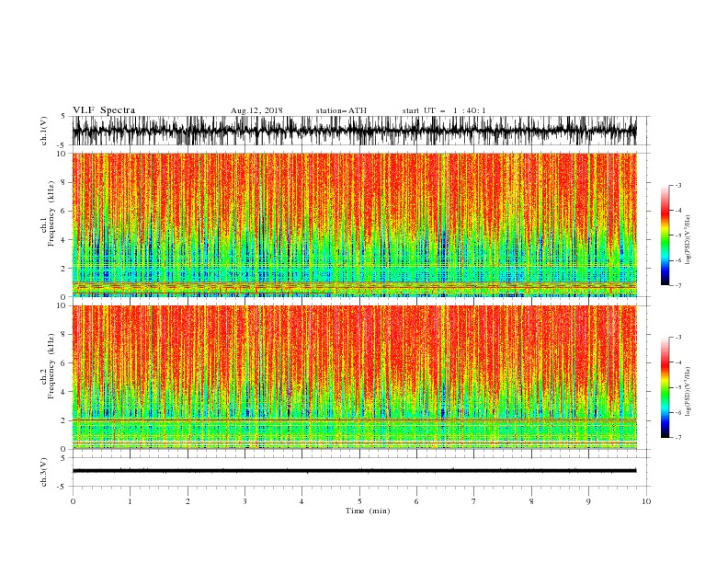Click the "VLF Spectra" plot title
Screen dimensions: 728x563
(104, 110)
